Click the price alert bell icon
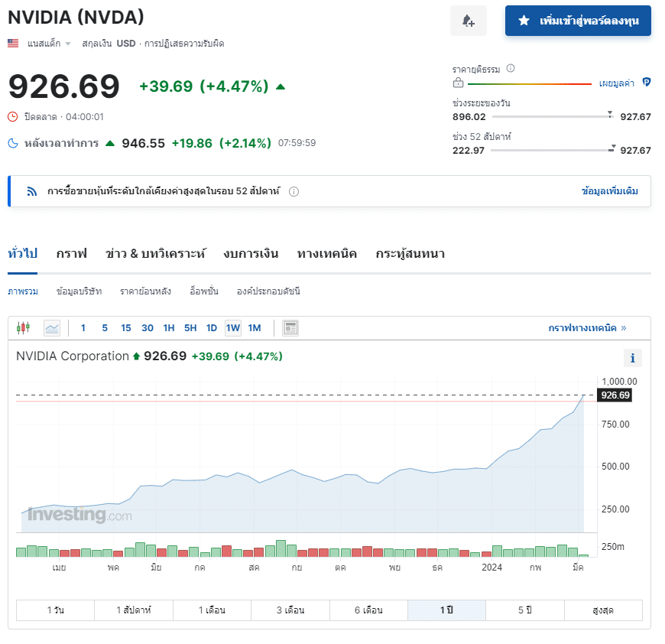The width and height of the screenshot is (665, 644). tap(469, 21)
